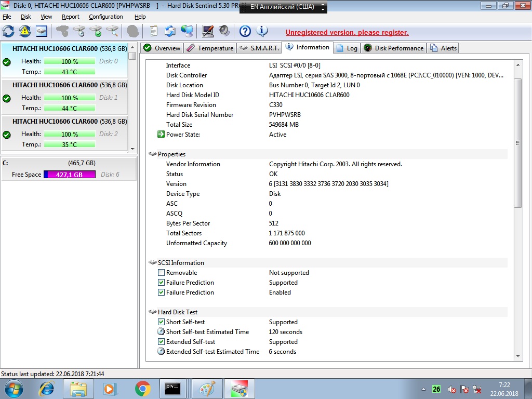Open the Windows Start button

point(14,389)
